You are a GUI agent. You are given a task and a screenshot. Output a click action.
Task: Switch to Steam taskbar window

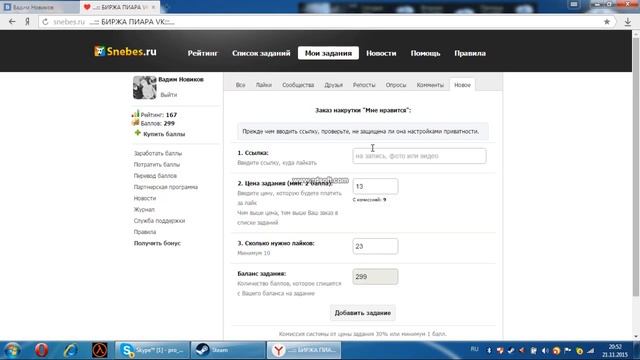pos(228,350)
